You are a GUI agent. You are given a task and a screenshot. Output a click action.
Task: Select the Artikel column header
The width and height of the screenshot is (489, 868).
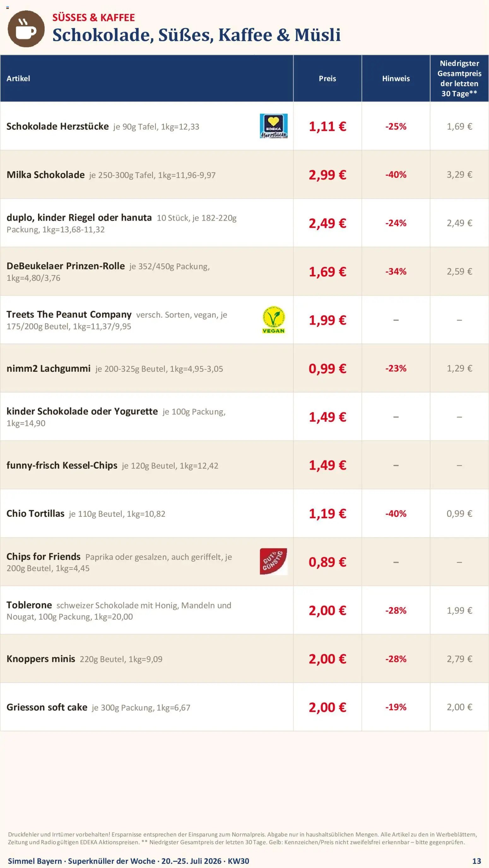click(x=18, y=78)
